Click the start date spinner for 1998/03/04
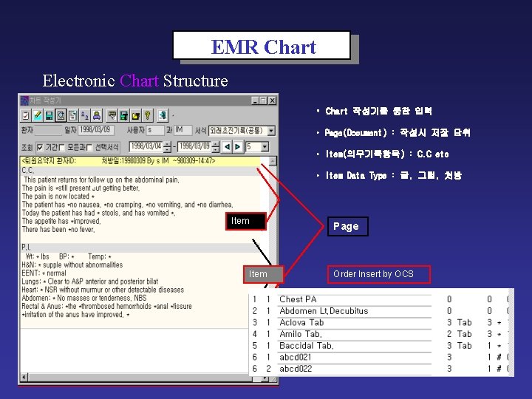Viewport: 532px width, 399px height. tap(167, 147)
